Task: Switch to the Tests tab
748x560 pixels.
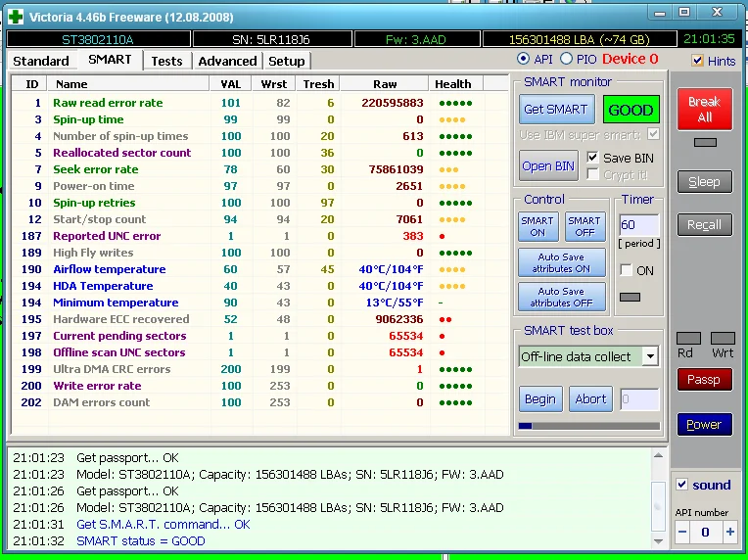Action: (x=166, y=61)
